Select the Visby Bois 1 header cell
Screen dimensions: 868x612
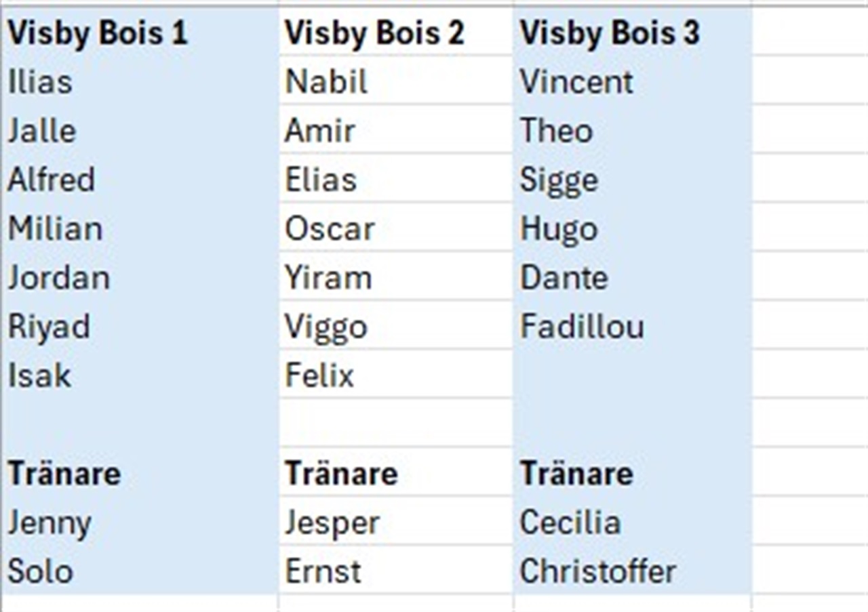139,33
